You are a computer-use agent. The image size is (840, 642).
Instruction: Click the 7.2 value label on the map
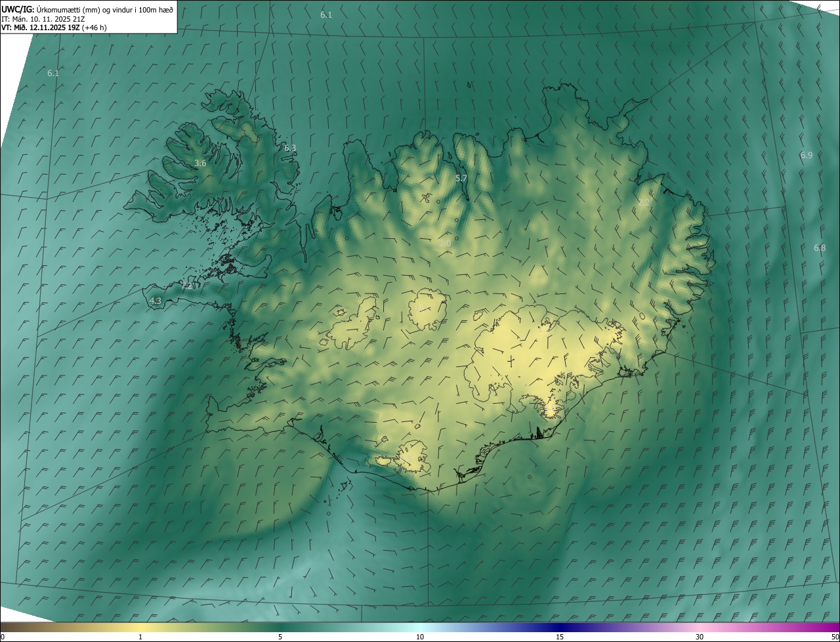187,286
